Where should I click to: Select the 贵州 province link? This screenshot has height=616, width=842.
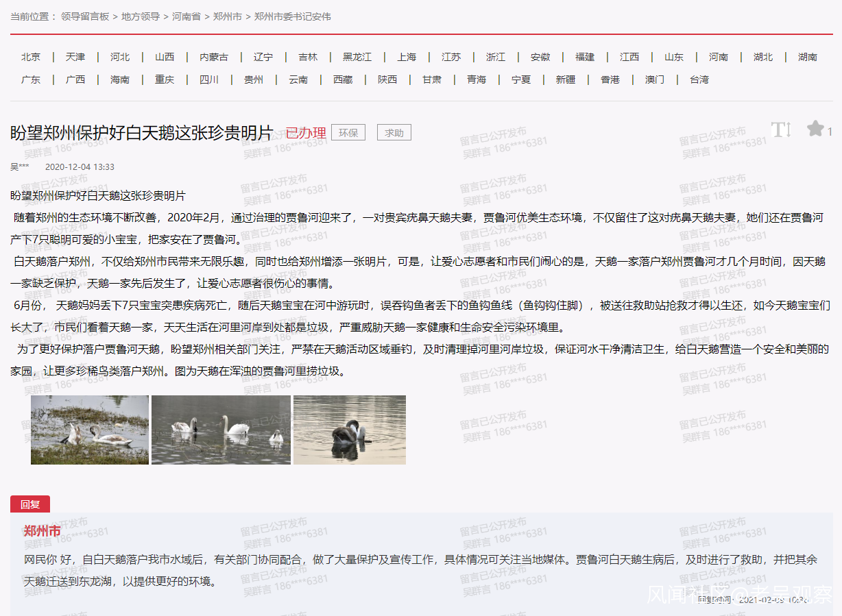(x=254, y=79)
